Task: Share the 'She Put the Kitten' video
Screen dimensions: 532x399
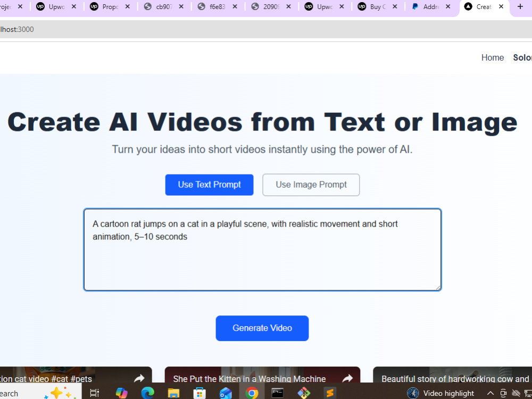Action: [x=347, y=378]
